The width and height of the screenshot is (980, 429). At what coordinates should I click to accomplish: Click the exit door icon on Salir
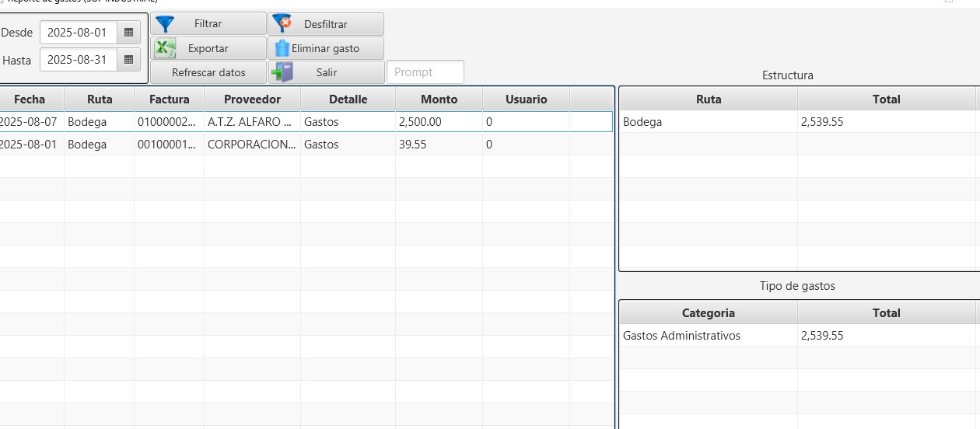(x=282, y=72)
